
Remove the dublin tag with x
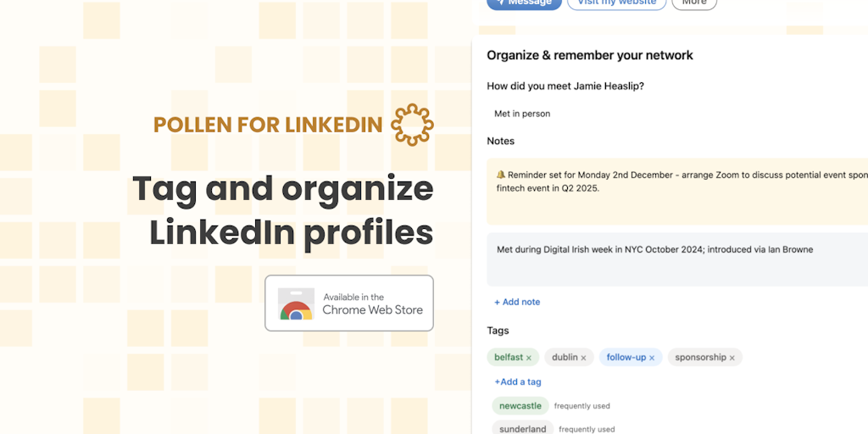click(x=583, y=358)
